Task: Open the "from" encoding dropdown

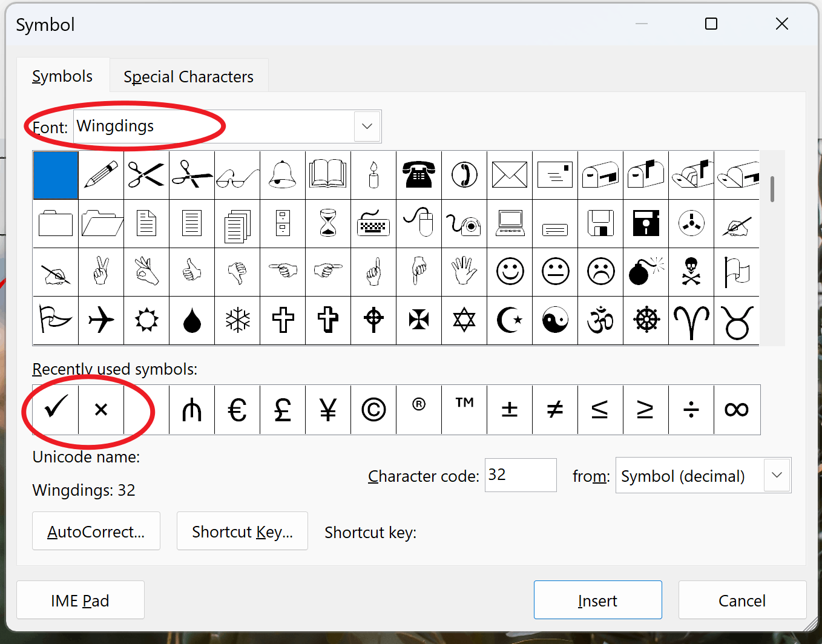Action: pyautogui.click(x=776, y=476)
